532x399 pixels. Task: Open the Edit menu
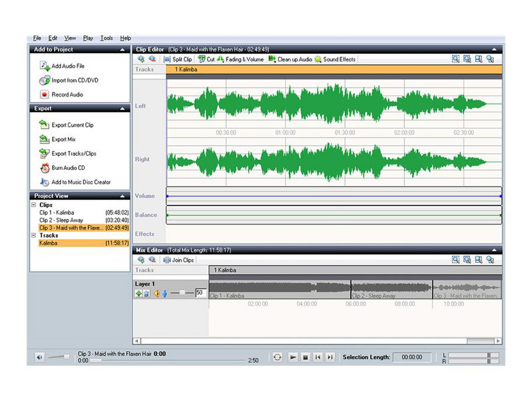tap(53, 38)
